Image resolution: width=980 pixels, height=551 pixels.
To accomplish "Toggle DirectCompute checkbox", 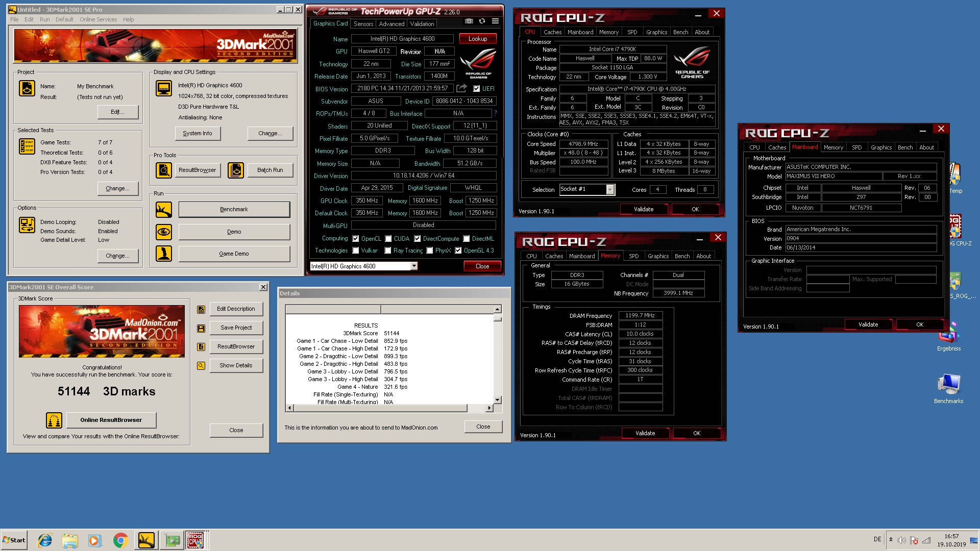I will pyautogui.click(x=418, y=238).
